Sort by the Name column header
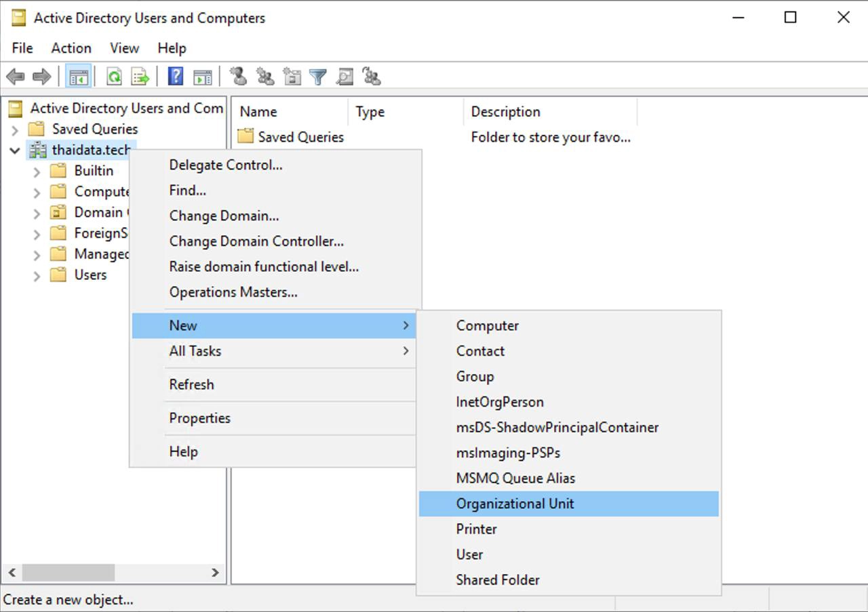868x612 pixels. point(290,112)
